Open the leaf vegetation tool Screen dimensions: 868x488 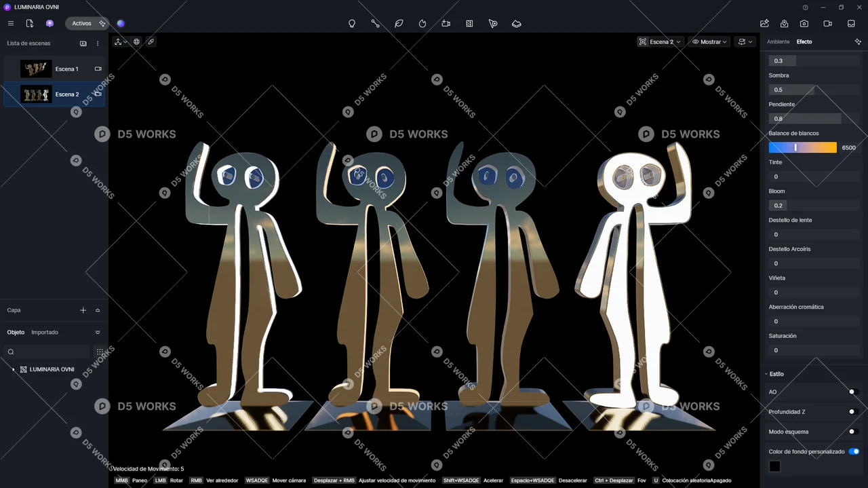click(x=399, y=23)
